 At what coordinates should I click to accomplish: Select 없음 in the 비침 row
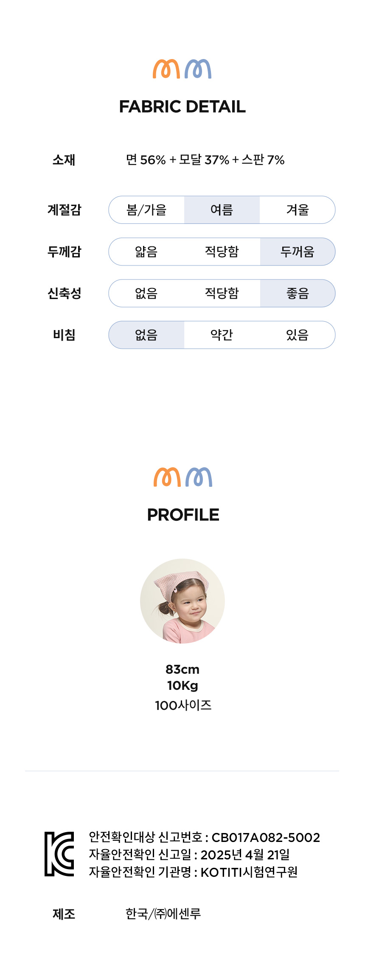click(x=146, y=335)
